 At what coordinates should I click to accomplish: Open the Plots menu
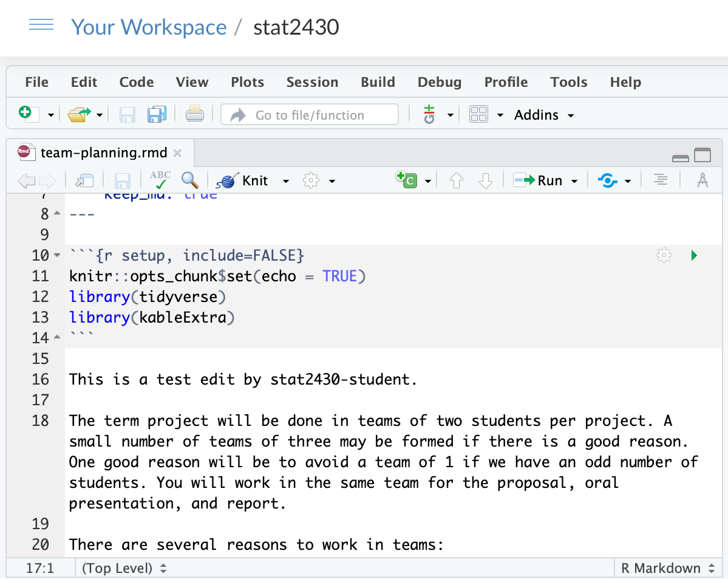pos(248,82)
